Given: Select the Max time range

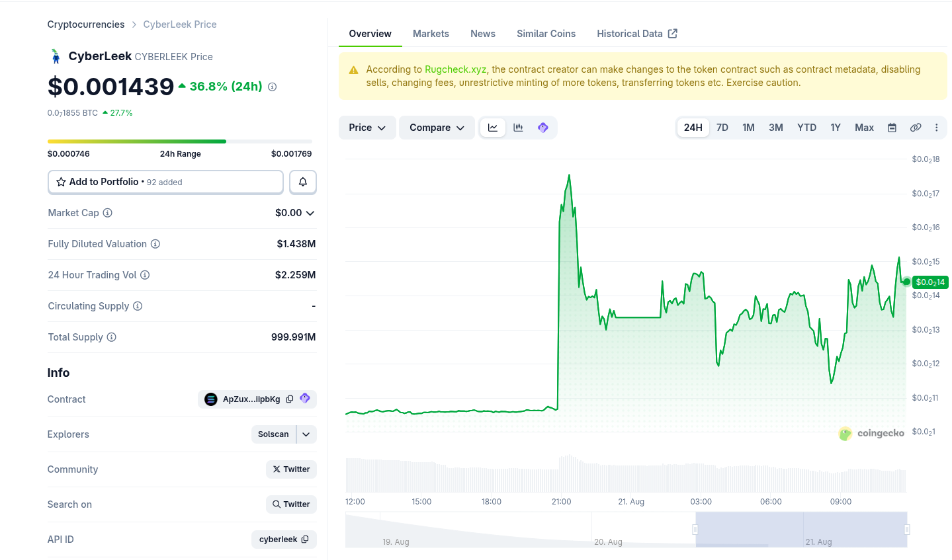Looking at the screenshot, I should pyautogui.click(x=864, y=128).
